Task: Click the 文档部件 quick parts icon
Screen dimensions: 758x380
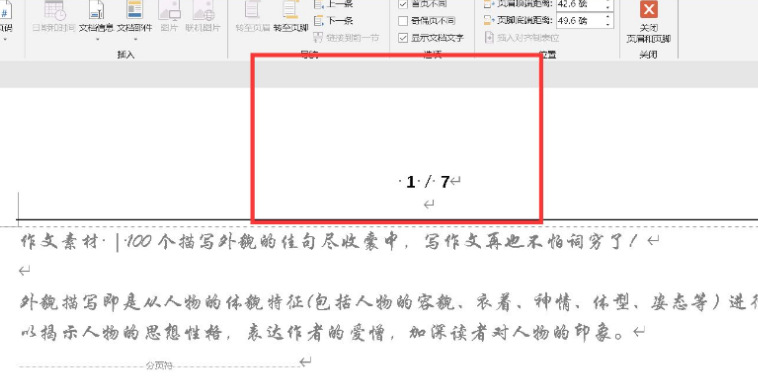Action: click(134, 10)
